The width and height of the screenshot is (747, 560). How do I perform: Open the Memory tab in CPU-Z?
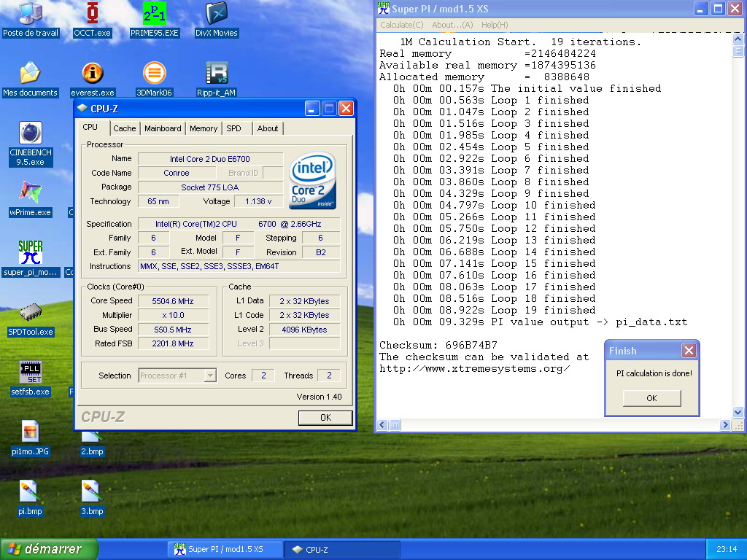tap(204, 128)
